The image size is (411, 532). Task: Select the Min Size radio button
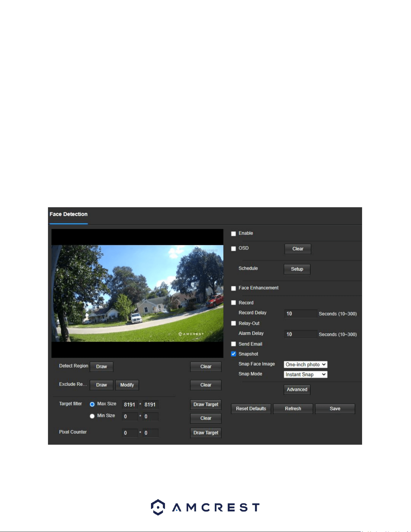tap(92, 416)
